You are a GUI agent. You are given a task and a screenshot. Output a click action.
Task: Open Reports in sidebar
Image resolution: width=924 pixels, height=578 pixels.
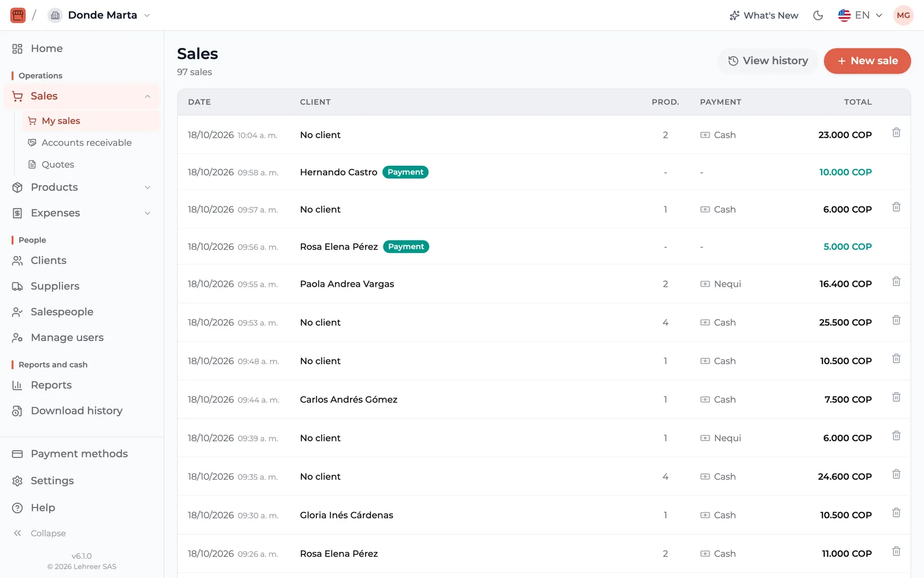[x=82, y=385]
